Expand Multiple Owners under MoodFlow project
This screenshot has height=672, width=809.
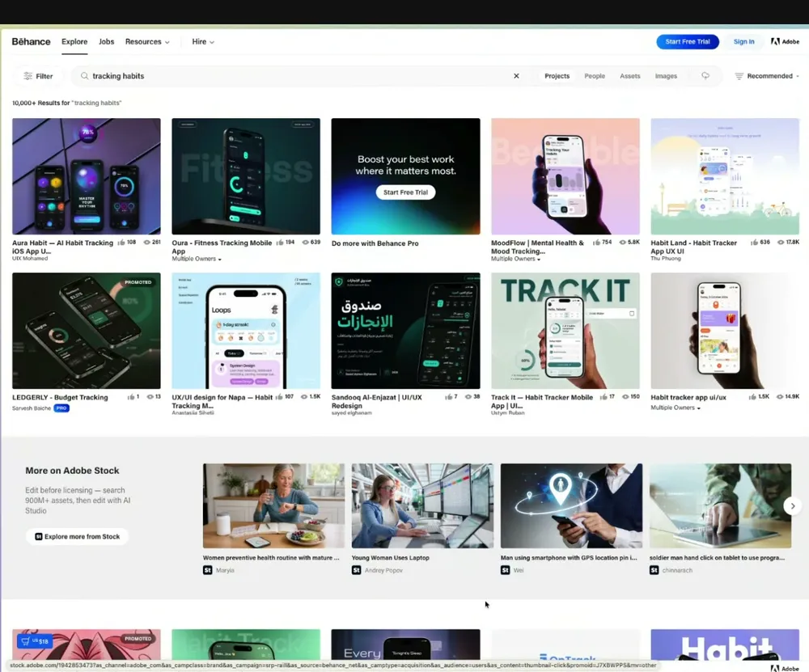[515, 259]
